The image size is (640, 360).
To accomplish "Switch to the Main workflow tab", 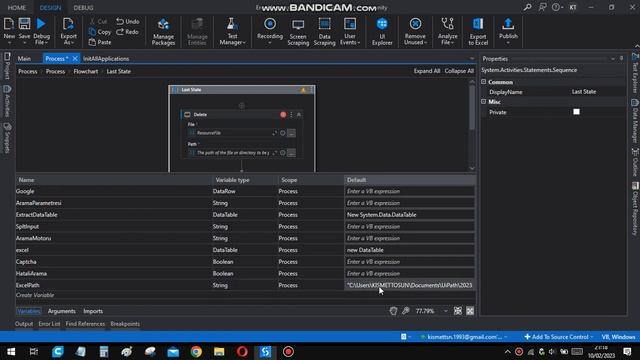I will click(24, 59).
